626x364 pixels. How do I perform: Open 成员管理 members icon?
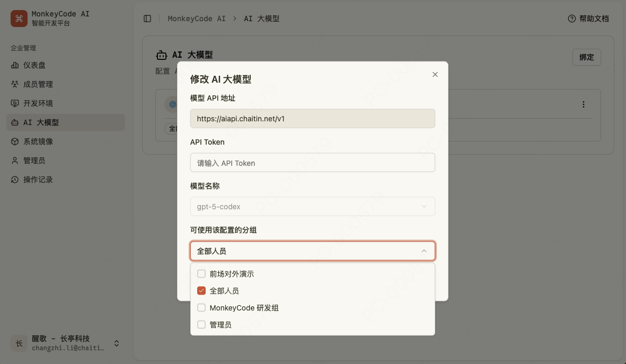pyautogui.click(x=15, y=84)
